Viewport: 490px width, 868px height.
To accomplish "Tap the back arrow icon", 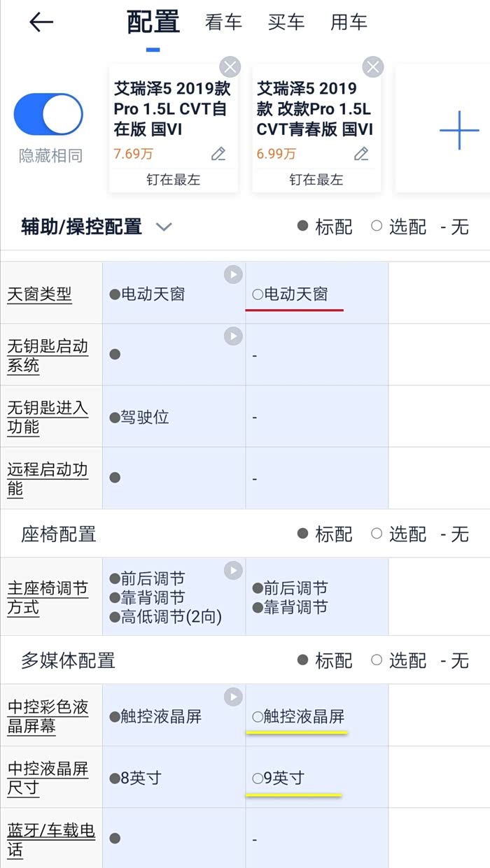I will 41,22.
